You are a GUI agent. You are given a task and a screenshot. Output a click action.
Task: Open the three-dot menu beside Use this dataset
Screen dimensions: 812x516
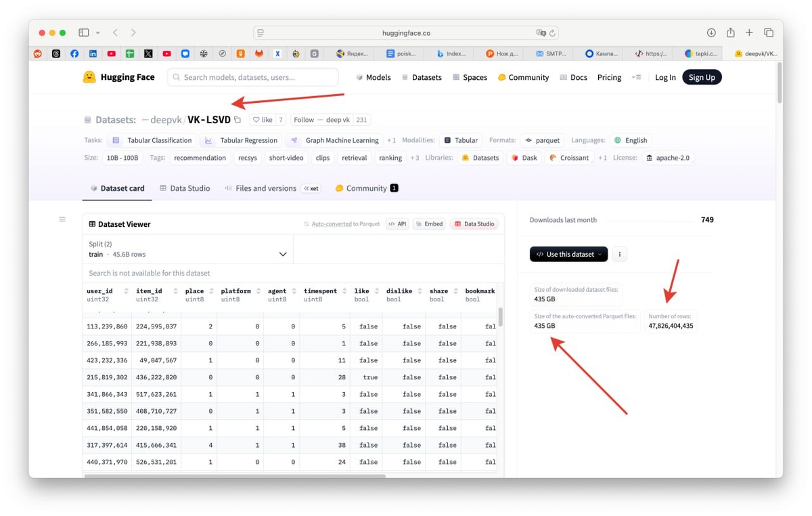click(x=619, y=254)
